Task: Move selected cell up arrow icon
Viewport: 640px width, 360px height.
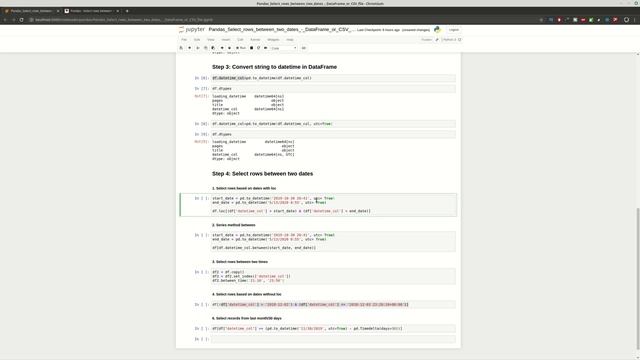Action: (222, 48)
